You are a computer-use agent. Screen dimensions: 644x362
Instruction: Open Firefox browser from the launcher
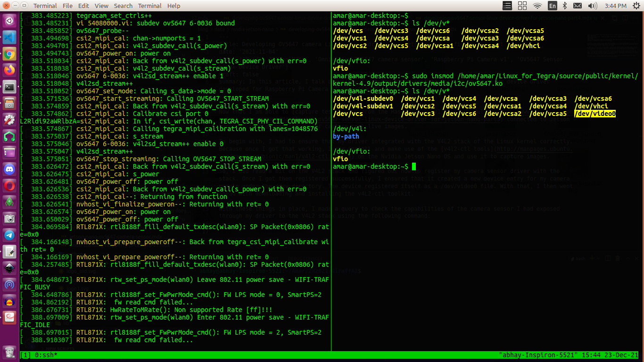pyautogui.click(x=9, y=70)
